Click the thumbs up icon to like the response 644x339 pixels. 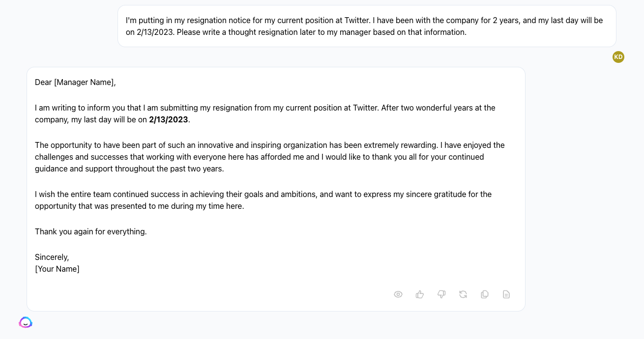tap(420, 294)
